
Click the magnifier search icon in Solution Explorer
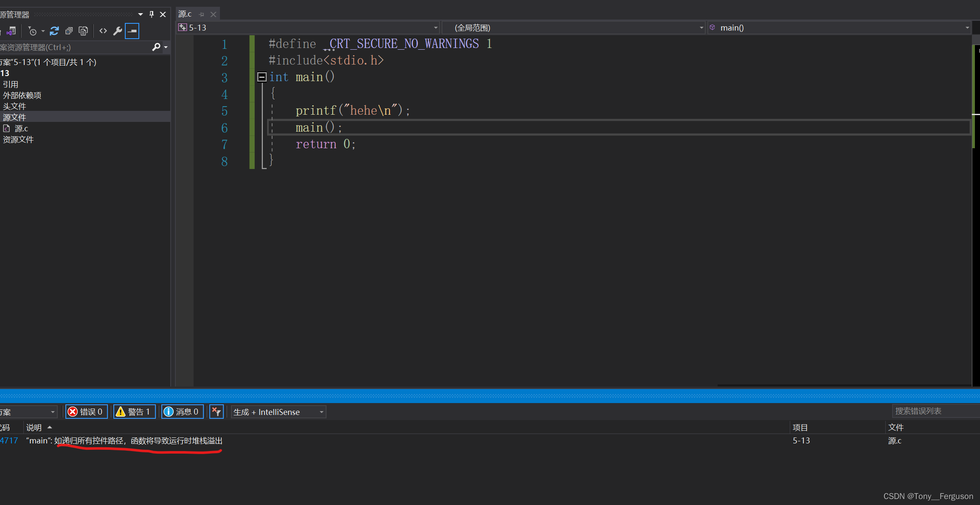point(156,47)
